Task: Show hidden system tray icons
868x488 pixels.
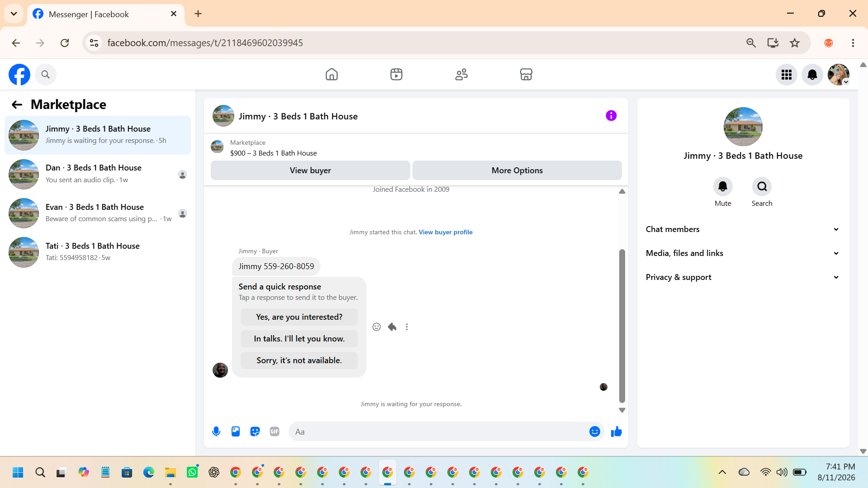Action: point(722,472)
